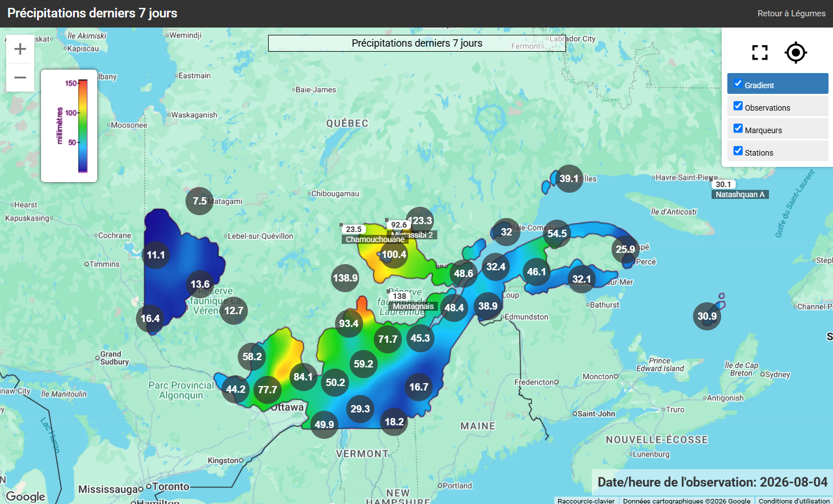
Task: Click the Données cartographiques ©2026 Google text
Action: click(687, 500)
